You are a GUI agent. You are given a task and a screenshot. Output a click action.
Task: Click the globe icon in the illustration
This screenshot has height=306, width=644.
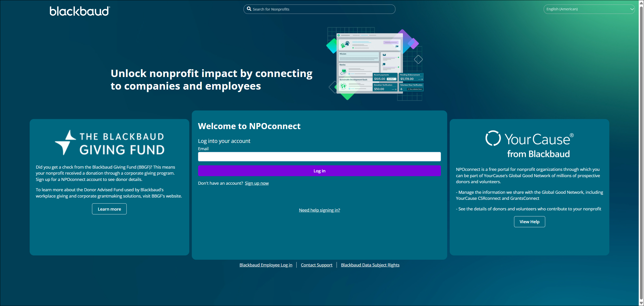343,86
